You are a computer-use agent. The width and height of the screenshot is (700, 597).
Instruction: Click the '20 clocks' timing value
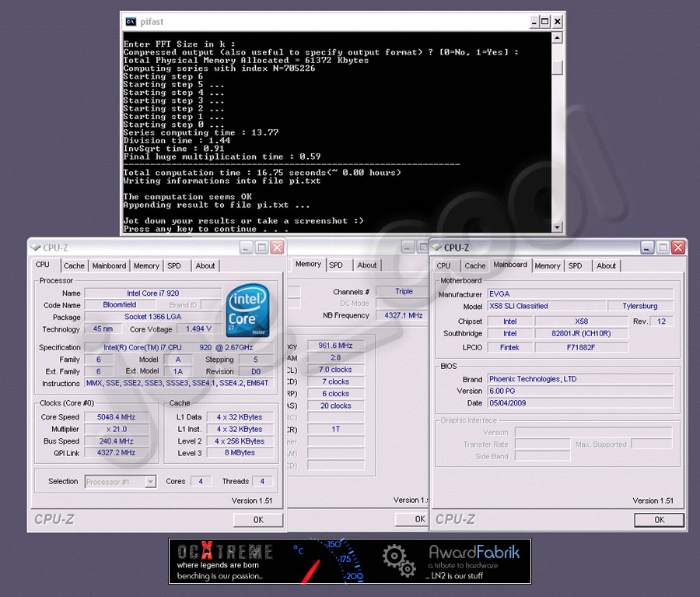tap(336, 406)
